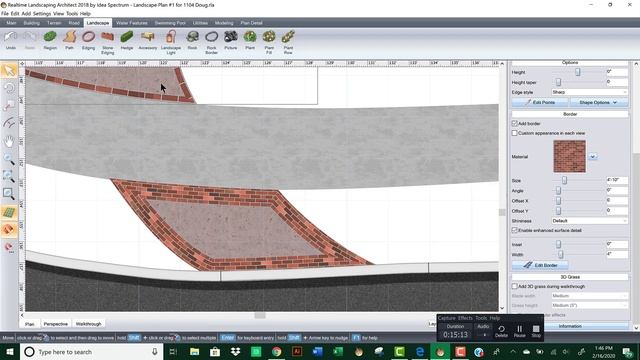Image resolution: width=640 pixels, height=360 pixels.
Task: Select the Path tool
Action: click(x=69, y=40)
